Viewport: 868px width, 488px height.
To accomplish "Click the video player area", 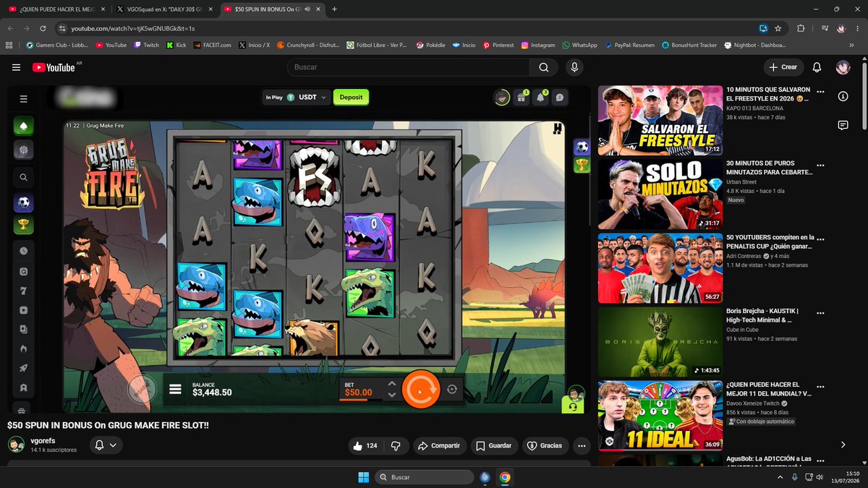I will pos(299,250).
